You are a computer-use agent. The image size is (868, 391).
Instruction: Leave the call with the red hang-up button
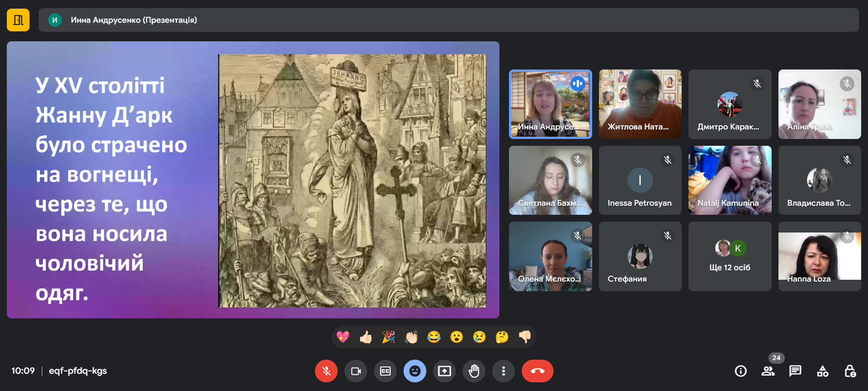tap(537, 371)
